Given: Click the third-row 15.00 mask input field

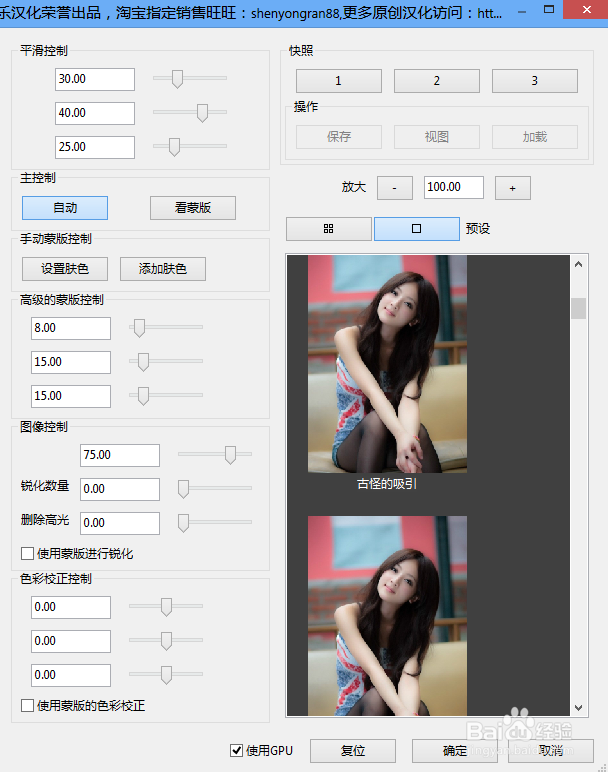Looking at the screenshot, I should (71, 396).
